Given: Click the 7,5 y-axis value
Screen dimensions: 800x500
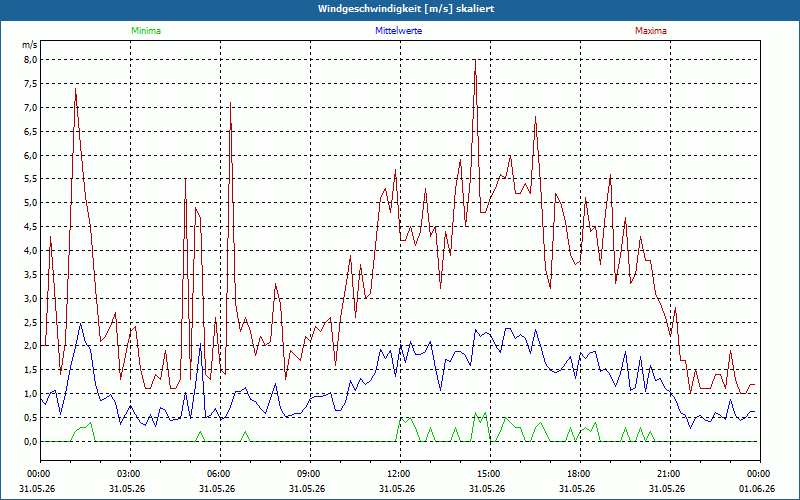Looking at the screenshot, I should pos(30,84).
